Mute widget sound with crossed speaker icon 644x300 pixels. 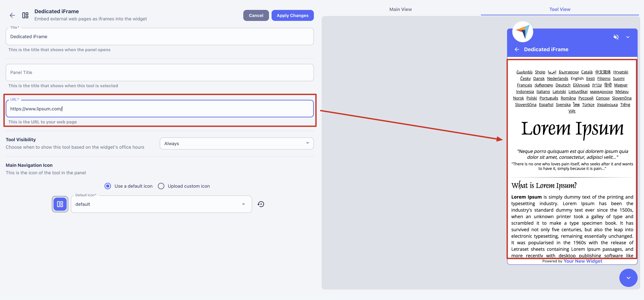coord(616,37)
